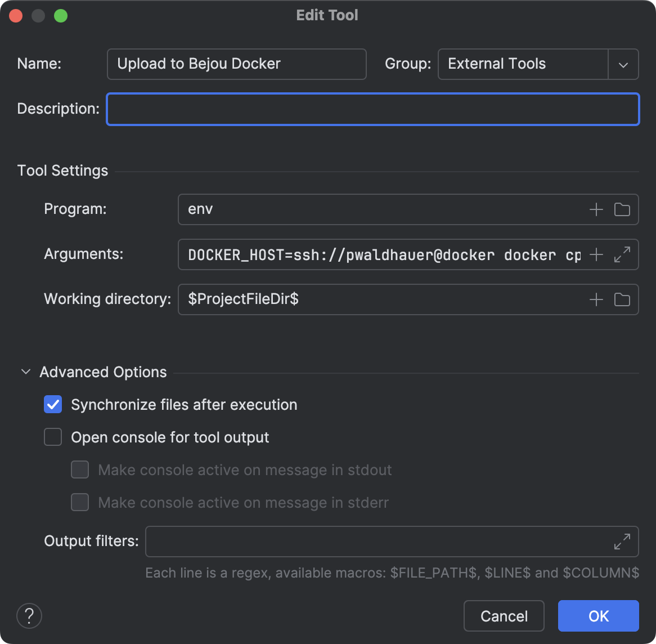Collapse the Advanced Options section
The height and width of the screenshot is (644, 656).
click(x=26, y=372)
